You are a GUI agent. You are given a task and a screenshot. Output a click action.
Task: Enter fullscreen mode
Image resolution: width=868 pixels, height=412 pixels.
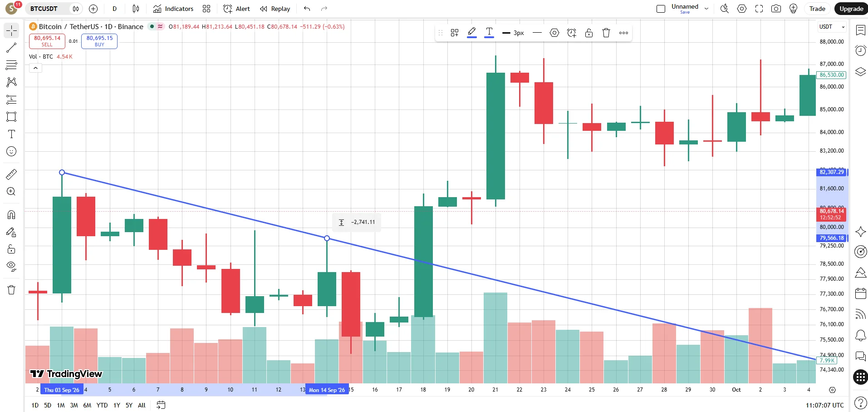(x=759, y=9)
